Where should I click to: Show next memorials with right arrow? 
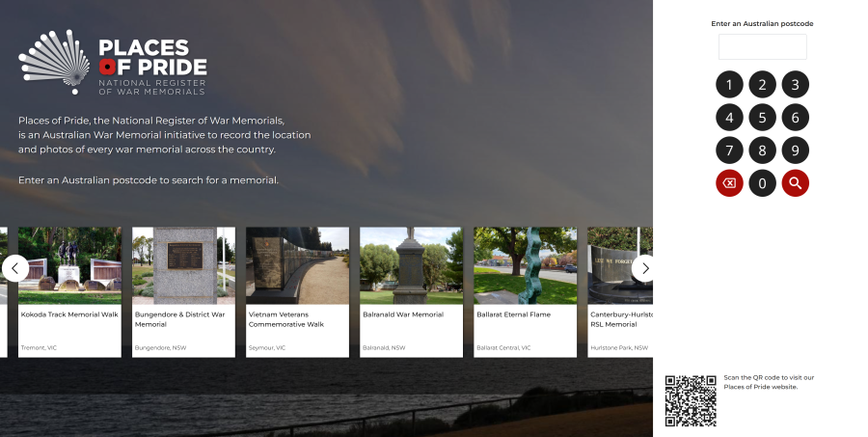click(645, 268)
